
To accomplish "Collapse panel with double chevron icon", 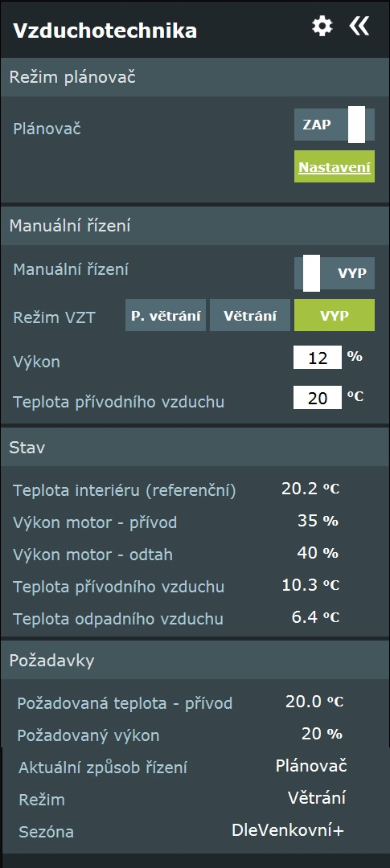I will [359, 26].
